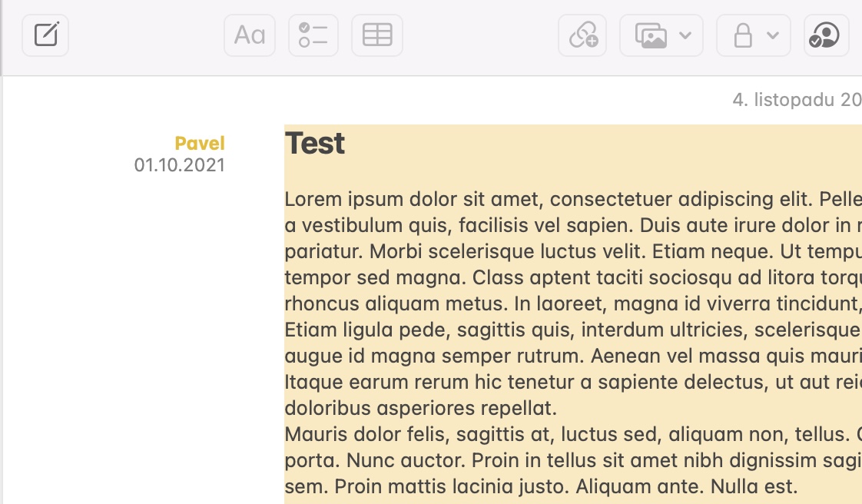Insert a table using the table icon
The image size is (862, 504).
tap(377, 35)
